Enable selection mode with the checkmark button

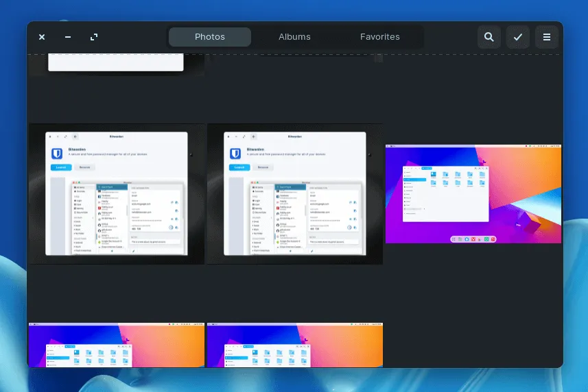coord(517,37)
